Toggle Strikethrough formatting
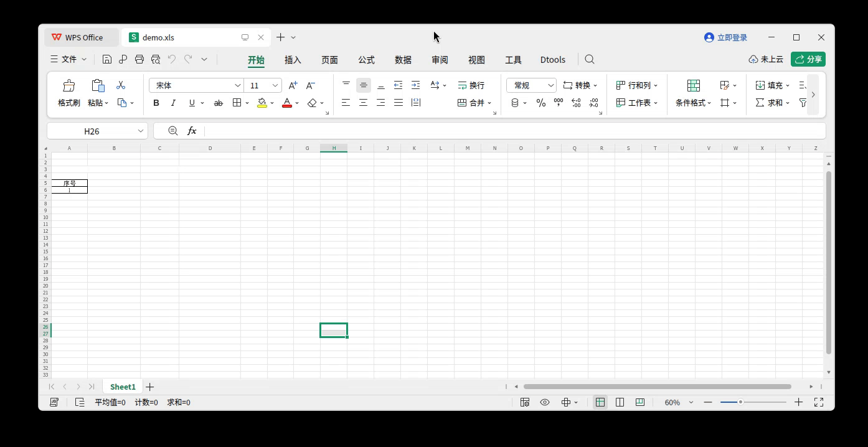 [x=218, y=103]
